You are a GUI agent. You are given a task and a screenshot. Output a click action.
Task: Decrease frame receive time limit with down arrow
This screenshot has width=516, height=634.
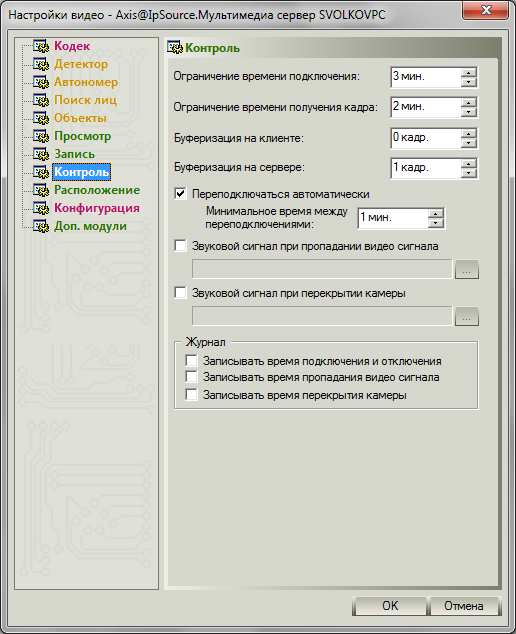pos(468,112)
